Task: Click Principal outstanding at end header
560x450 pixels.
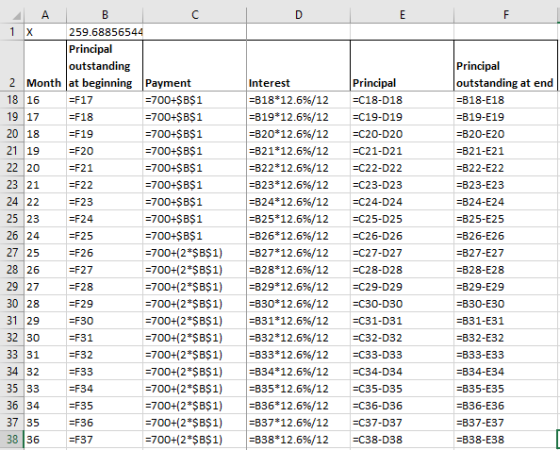Action: [506, 66]
